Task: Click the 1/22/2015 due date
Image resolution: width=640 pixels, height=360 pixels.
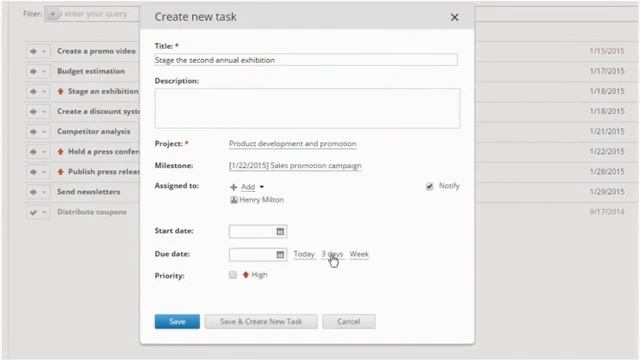Action: pyautogui.click(x=607, y=151)
